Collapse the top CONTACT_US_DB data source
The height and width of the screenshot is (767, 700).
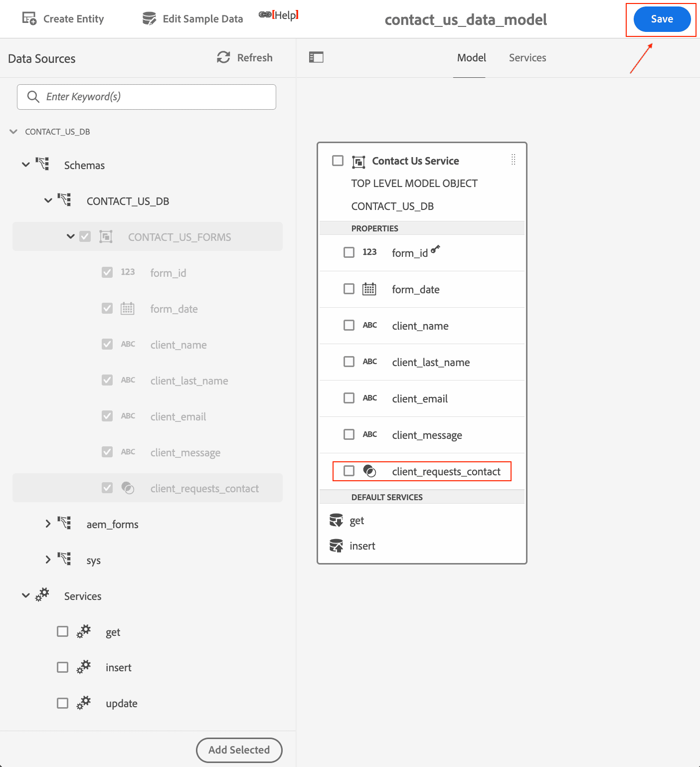coord(13,132)
